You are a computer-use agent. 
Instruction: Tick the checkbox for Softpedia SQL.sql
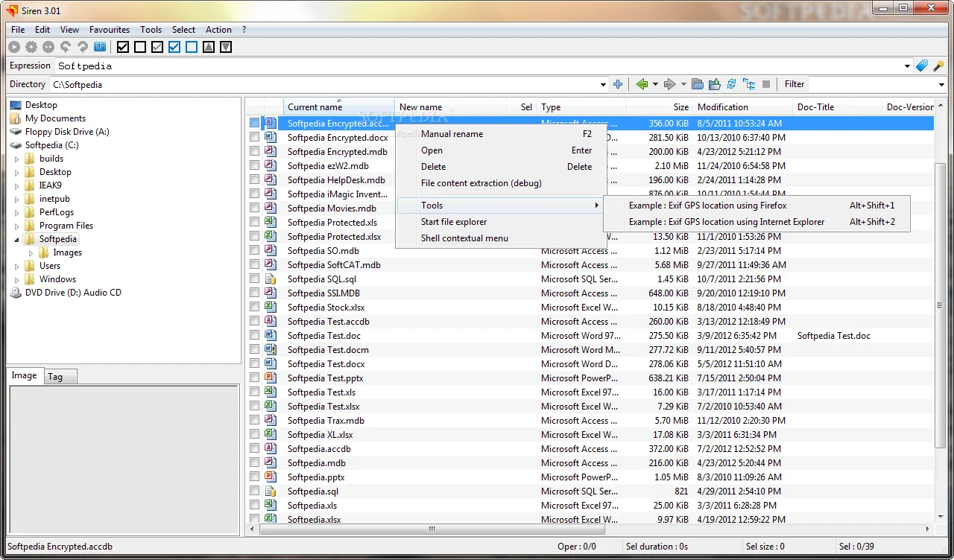click(x=255, y=279)
